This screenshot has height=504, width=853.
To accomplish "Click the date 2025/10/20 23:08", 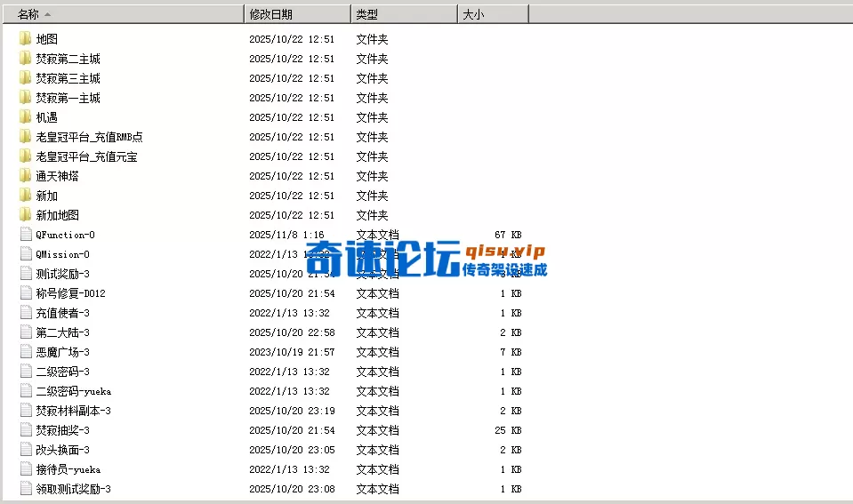I will pos(292,489).
